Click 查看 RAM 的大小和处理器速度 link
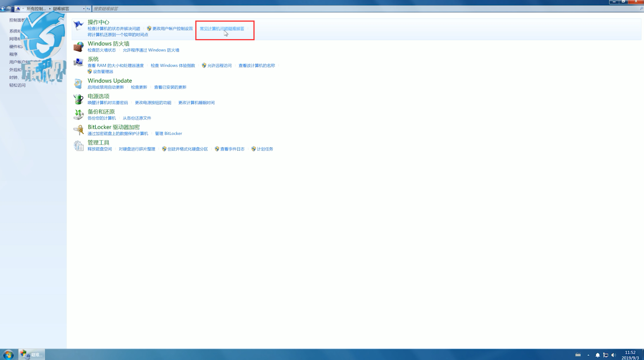The height and width of the screenshot is (360, 644). [x=115, y=66]
